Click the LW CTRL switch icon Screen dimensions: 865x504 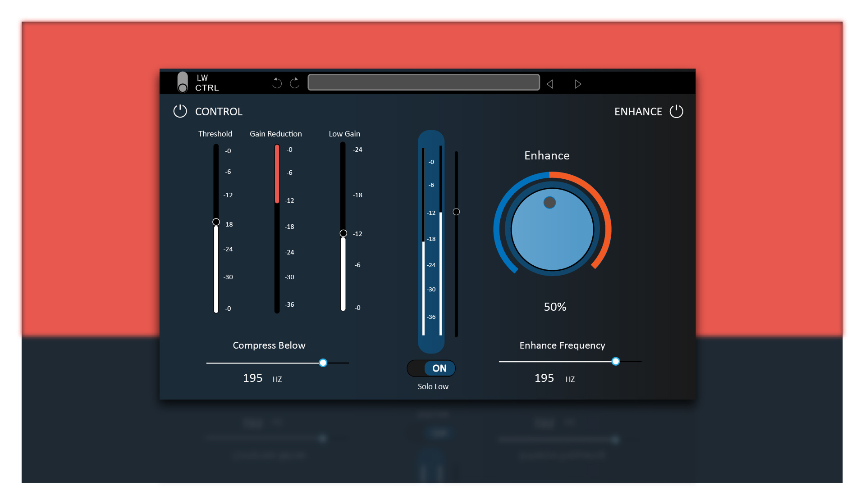pyautogui.click(x=183, y=83)
